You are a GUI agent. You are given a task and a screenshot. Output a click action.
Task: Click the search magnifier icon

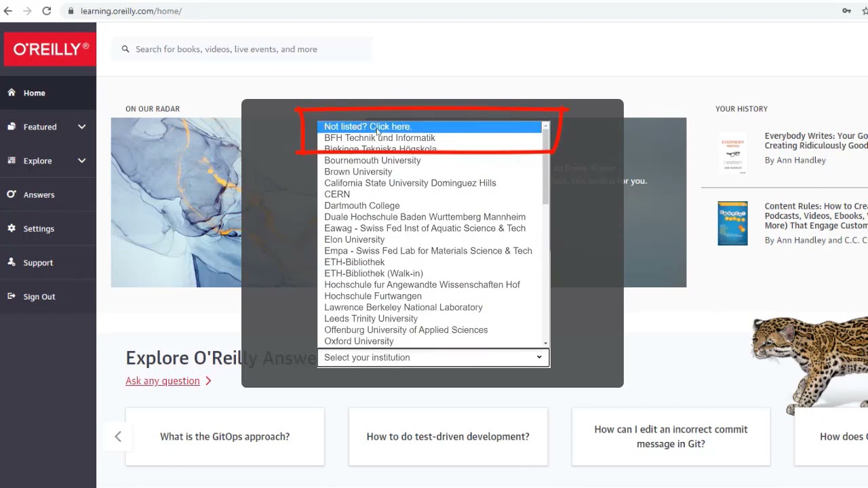[125, 49]
